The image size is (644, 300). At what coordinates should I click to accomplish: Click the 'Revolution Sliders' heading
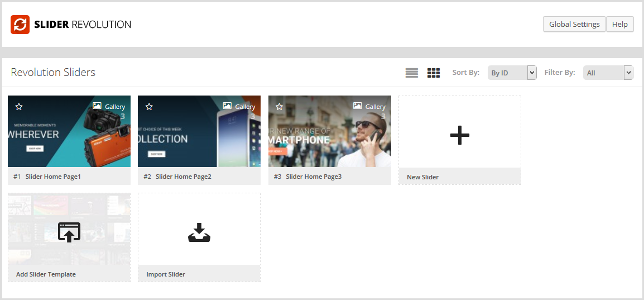point(53,72)
